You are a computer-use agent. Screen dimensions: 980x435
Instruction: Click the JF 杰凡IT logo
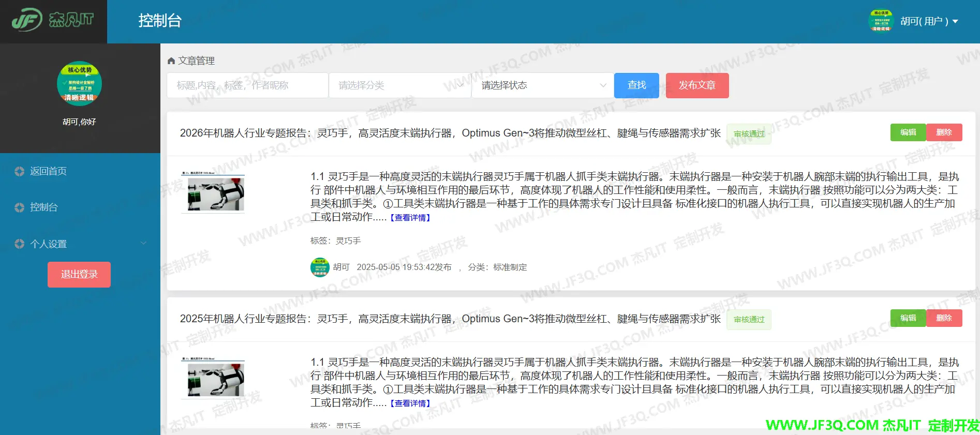coord(53,21)
